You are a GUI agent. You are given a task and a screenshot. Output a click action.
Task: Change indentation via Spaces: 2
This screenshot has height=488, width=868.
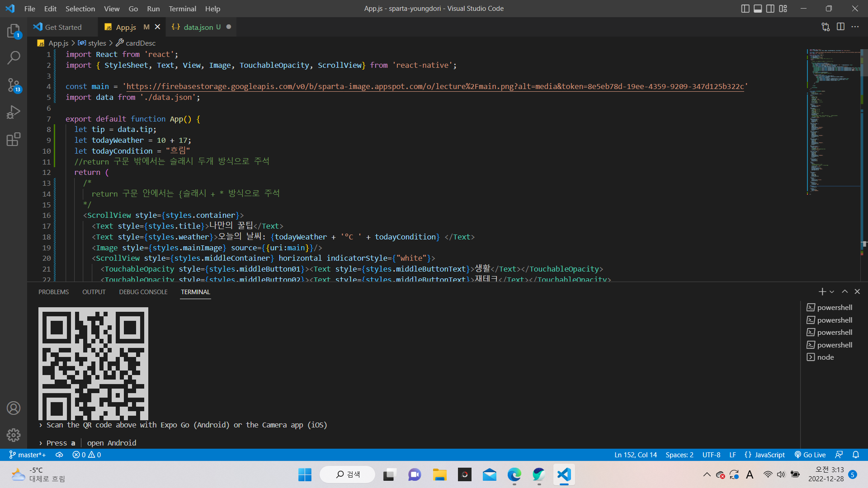(x=679, y=455)
